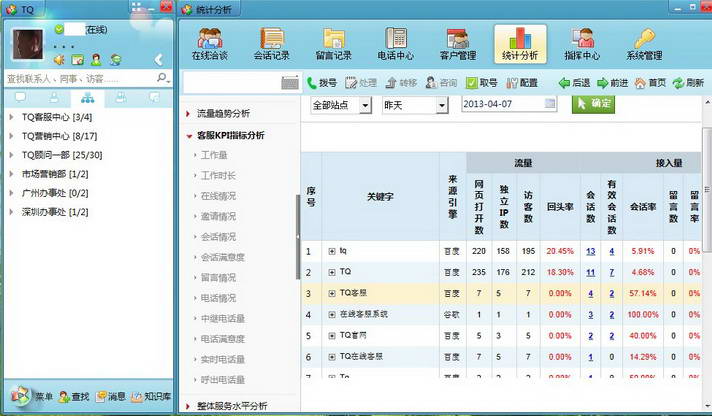Go forward with the 前进 arrow
The height and width of the screenshot is (416, 712).
pos(612,83)
